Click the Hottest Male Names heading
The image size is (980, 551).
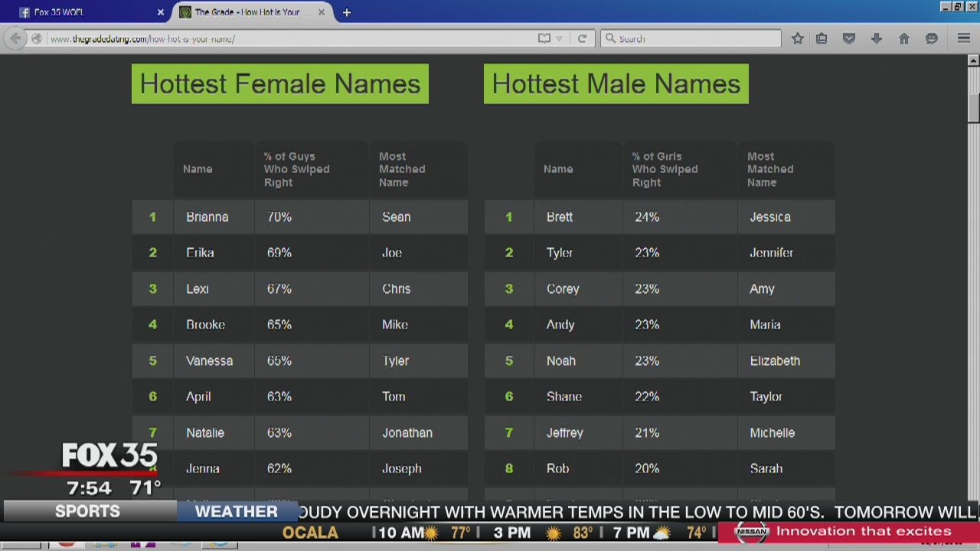pos(616,84)
